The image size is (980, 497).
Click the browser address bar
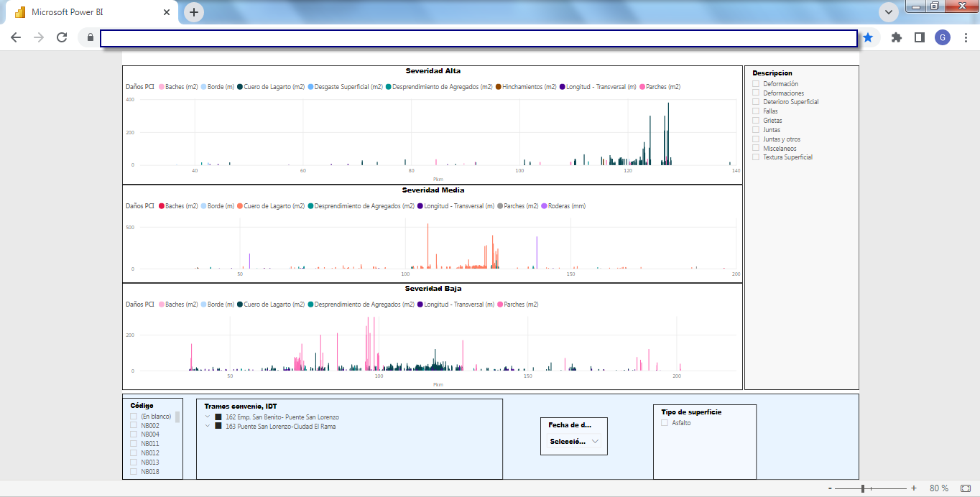click(x=478, y=38)
